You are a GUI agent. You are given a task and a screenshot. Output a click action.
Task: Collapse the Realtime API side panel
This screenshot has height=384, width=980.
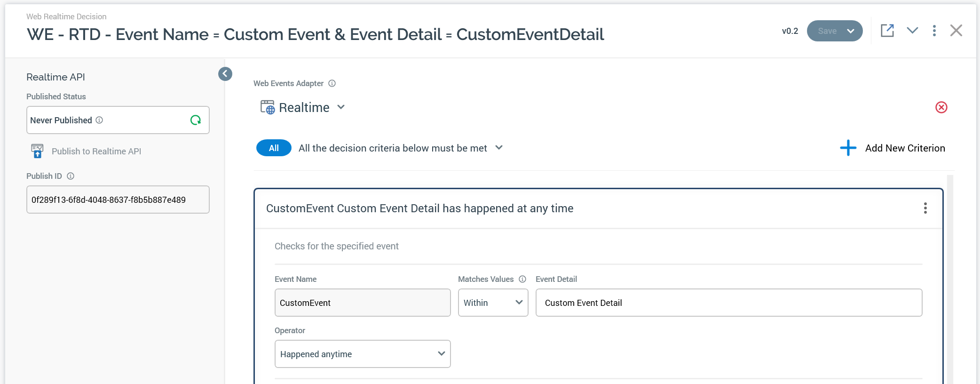click(225, 74)
